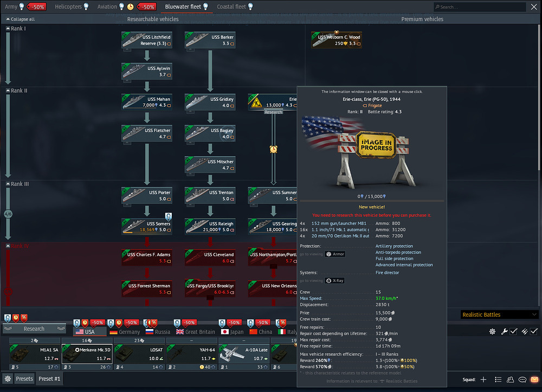Open the X-Ray viewing mode
The width and height of the screenshot is (542, 392).
335,281
